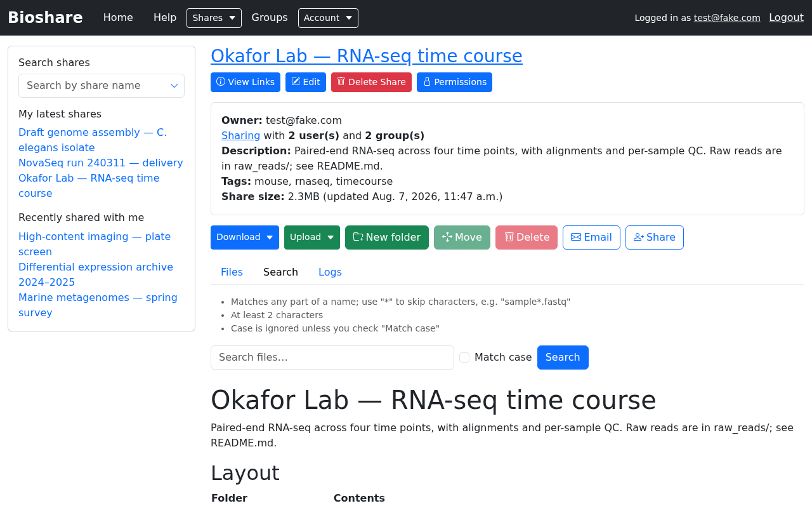812x508 pixels.
Task: Expand the Download dropdown button
Action: 245,237
